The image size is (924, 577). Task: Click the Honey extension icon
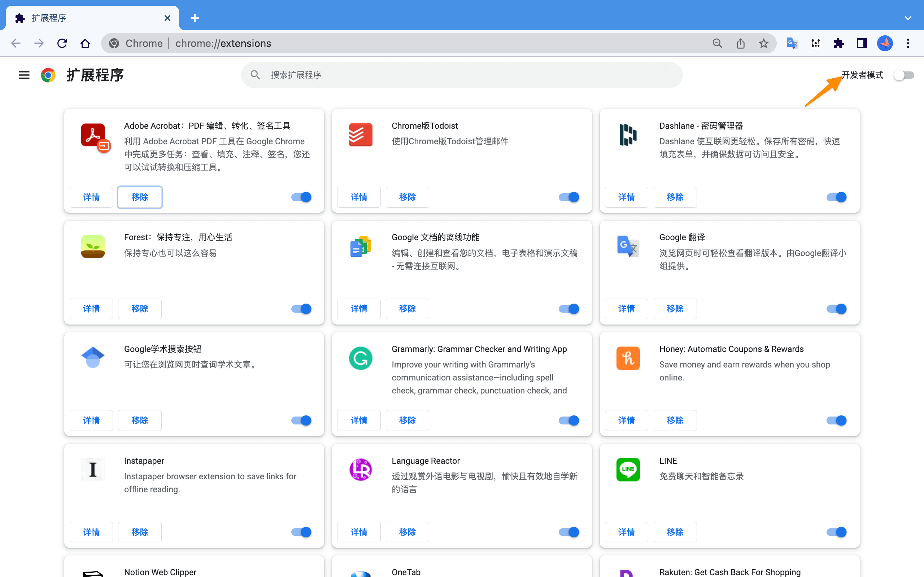[628, 358]
